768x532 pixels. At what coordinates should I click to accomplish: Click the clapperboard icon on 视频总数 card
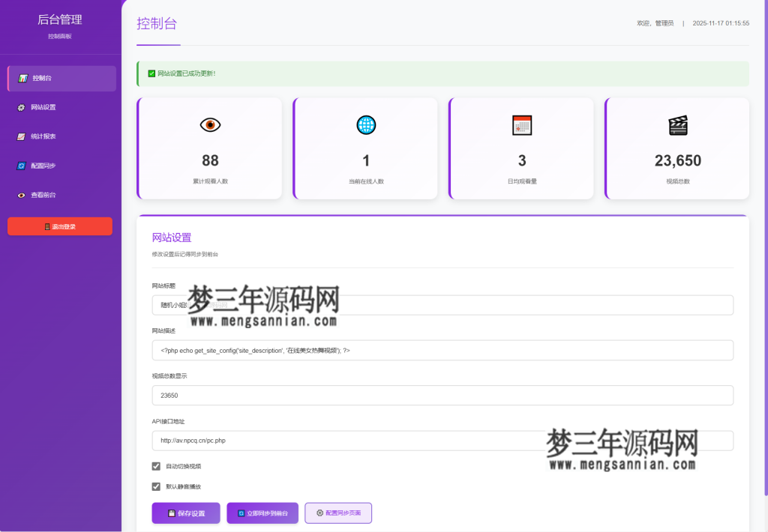(x=676, y=124)
